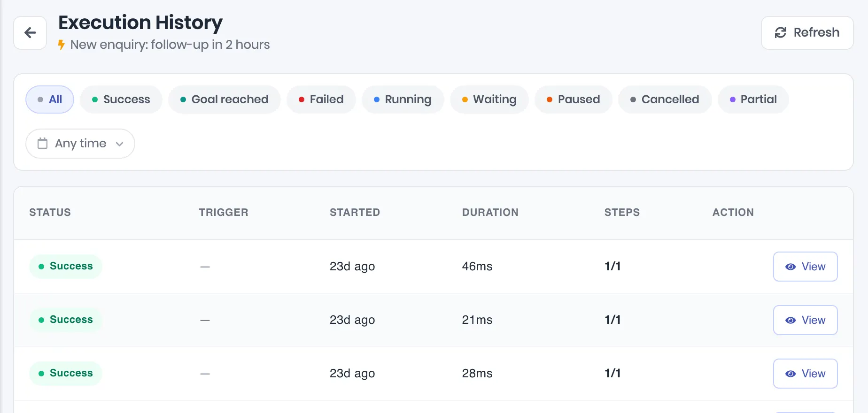The width and height of the screenshot is (868, 413).
Task: Filter by Partial status
Action: (753, 99)
